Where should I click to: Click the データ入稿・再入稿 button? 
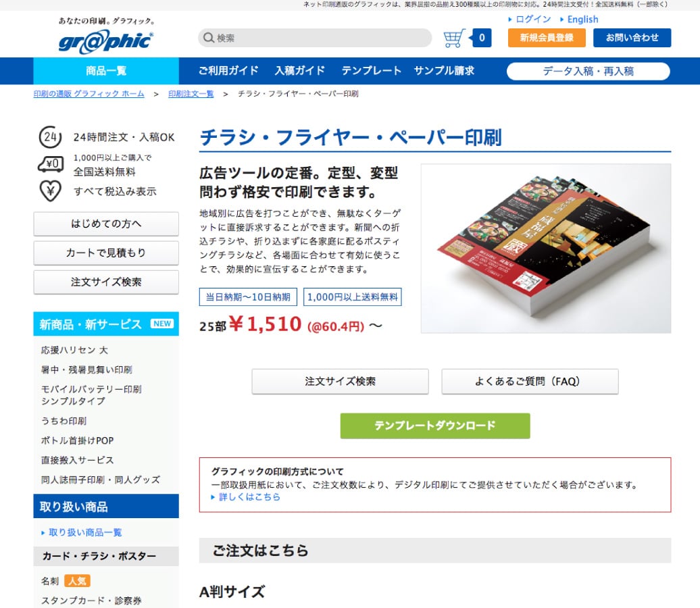coord(589,71)
